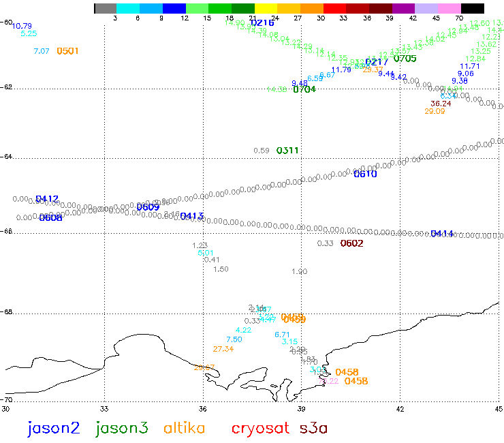Select the orange 27.34 value
This screenshot has height=443, width=504.
coord(223,349)
